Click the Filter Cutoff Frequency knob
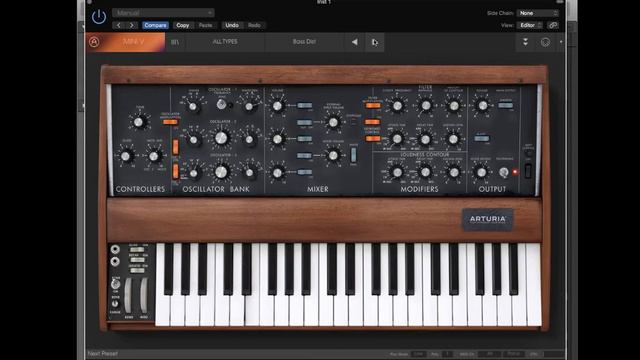640x360 pixels. click(397, 106)
